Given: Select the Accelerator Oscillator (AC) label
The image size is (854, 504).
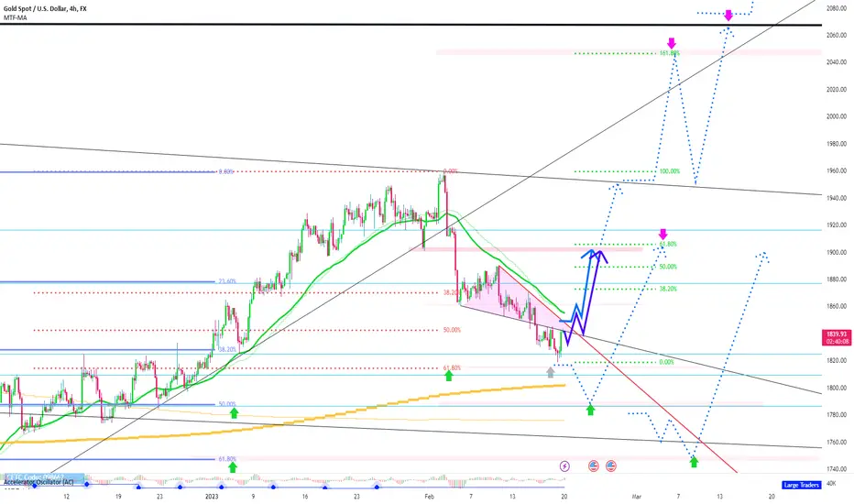Looking at the screenshot, I should (38, 482).
